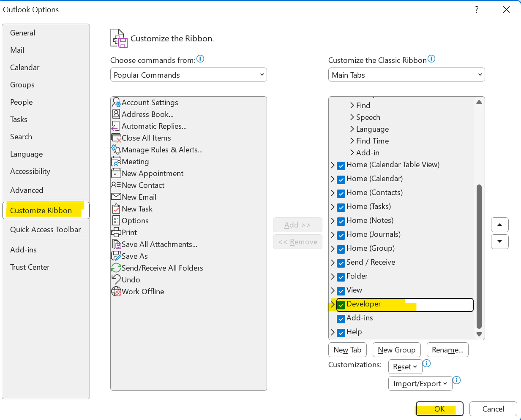This screenshot has width=521, height=420.
Task: Click the ribbon list vertical scrollbar thumb
Action: click(x=479, y=256)
